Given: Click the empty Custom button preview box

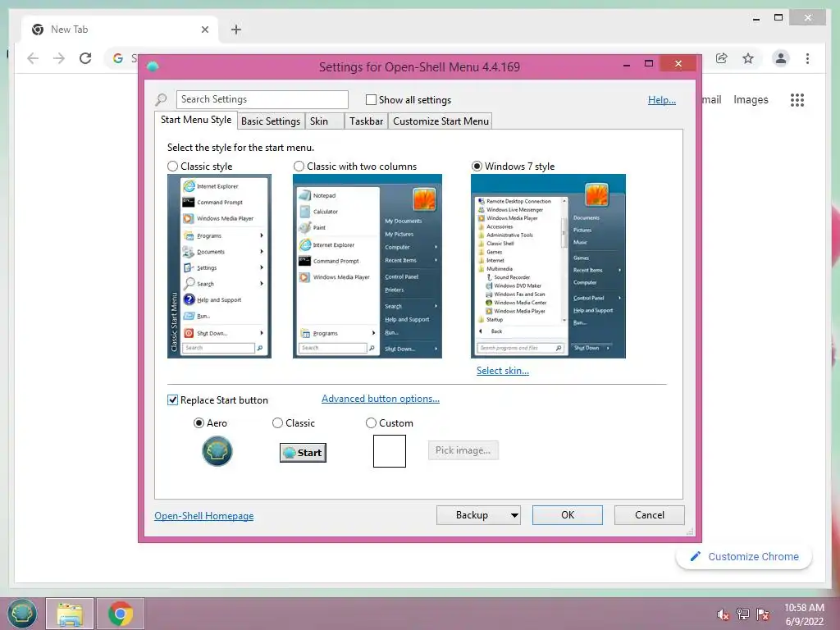Looking at the screenshot, I should point(390,451).
